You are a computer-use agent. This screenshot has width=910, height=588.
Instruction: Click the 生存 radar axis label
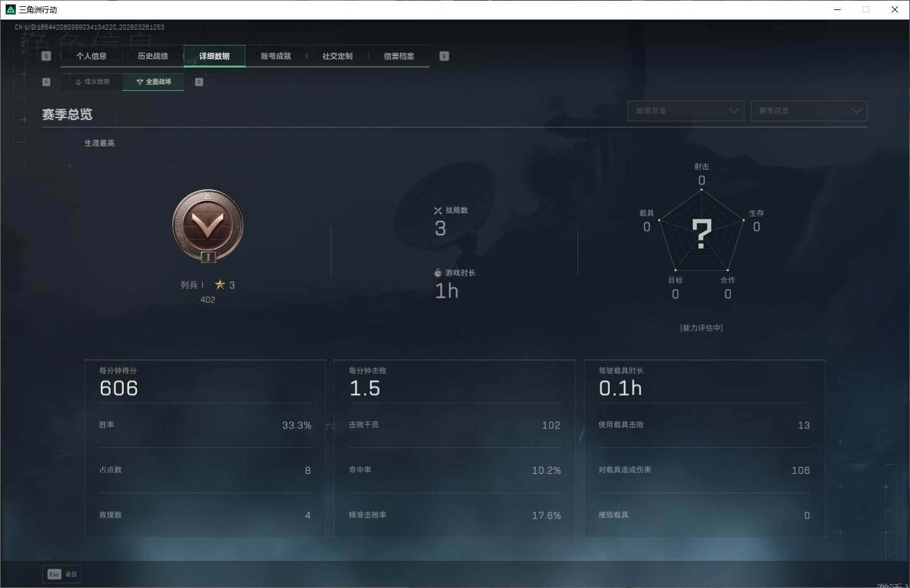point(757,213)
